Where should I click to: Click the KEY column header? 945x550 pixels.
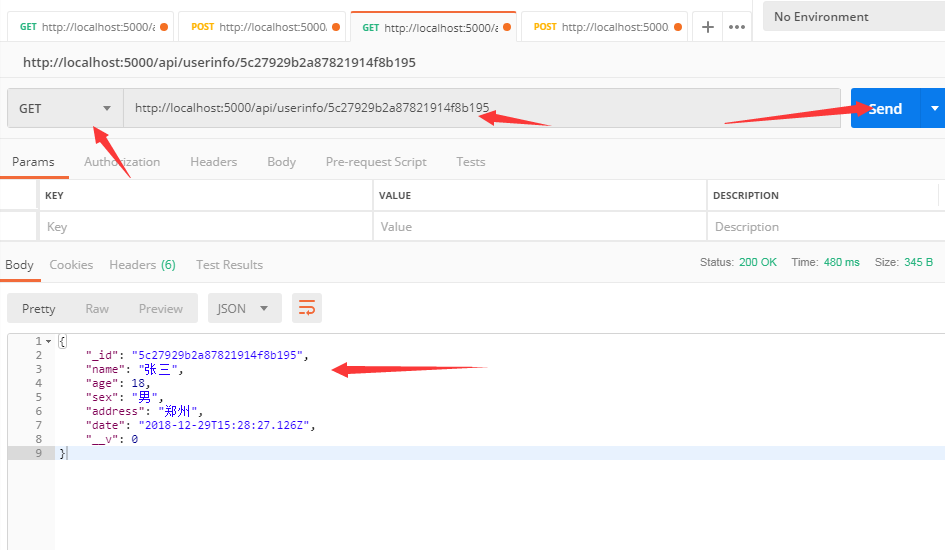(x=54, y=196)
